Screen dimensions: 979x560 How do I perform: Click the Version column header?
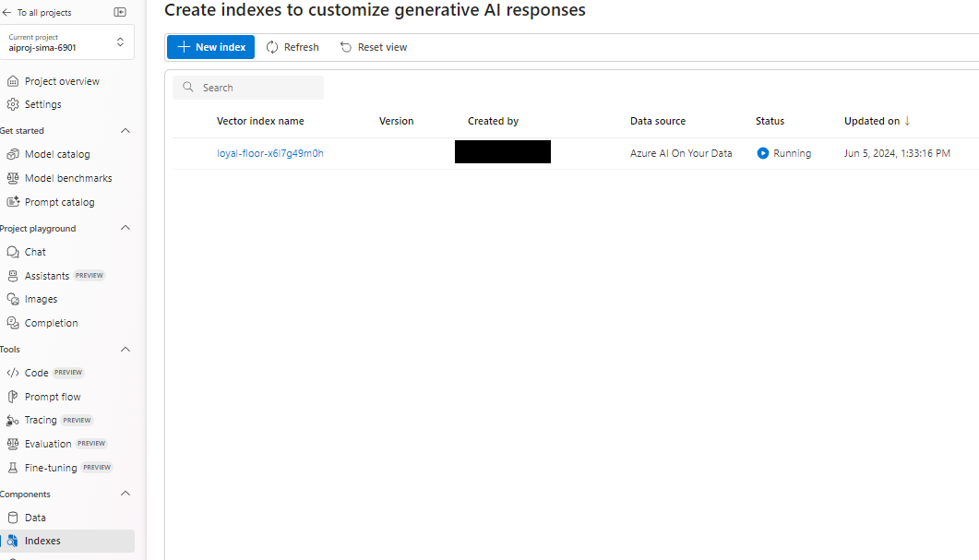click(396, 121)
